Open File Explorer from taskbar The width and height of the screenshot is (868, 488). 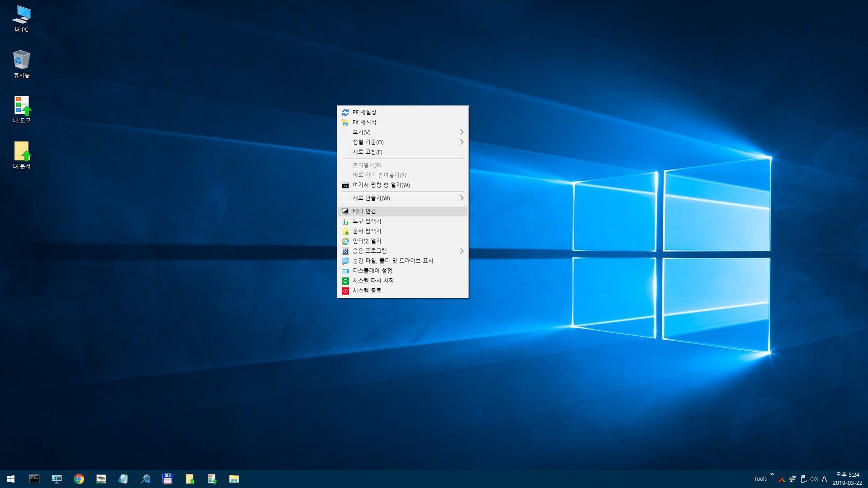(x=234, y=479)
